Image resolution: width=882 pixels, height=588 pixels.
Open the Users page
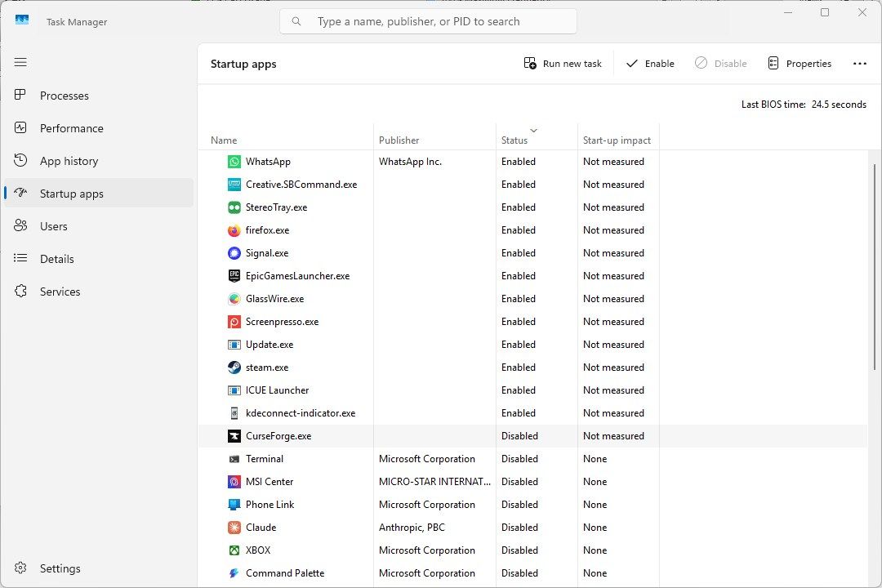[99, 226]
